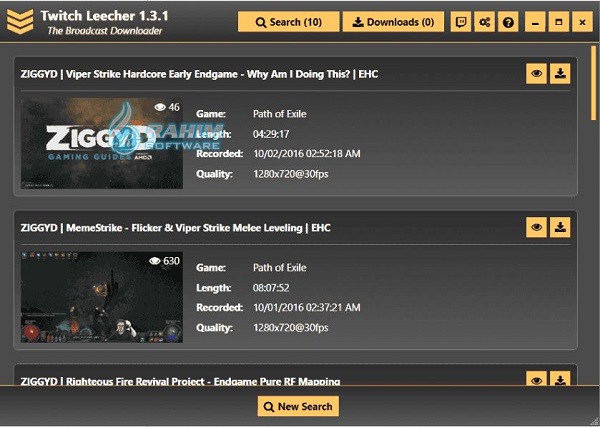The height and width of the screenshot is (427, 600).
Task: Click recorded date 10/01/2016 02:37:21 AM
Action: click(x=307, y=307)
